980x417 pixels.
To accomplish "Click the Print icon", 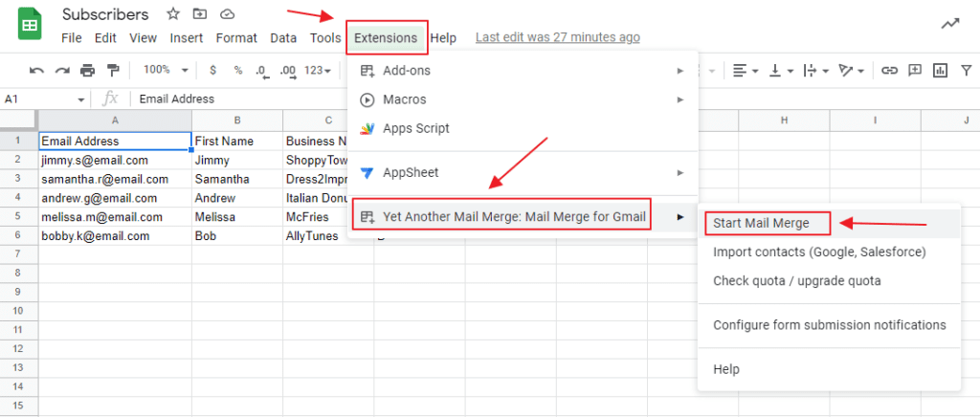I will pyautogui.click(x=87, y=71).
